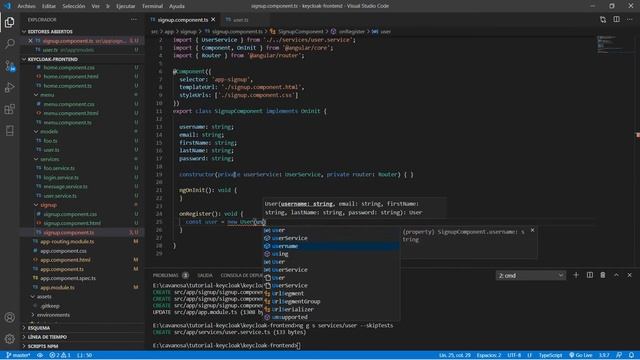Open signup.component.html in the file tree
The image size is (640, 360).
pyautogui.click(x=72, y=223)
